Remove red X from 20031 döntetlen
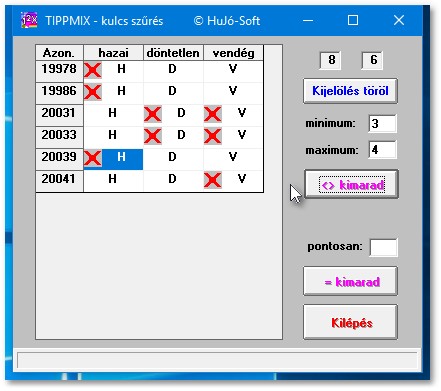 coord(153,114)
